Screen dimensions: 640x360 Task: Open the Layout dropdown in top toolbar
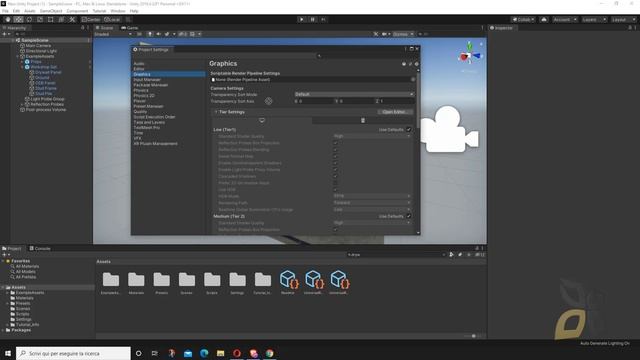623,19
